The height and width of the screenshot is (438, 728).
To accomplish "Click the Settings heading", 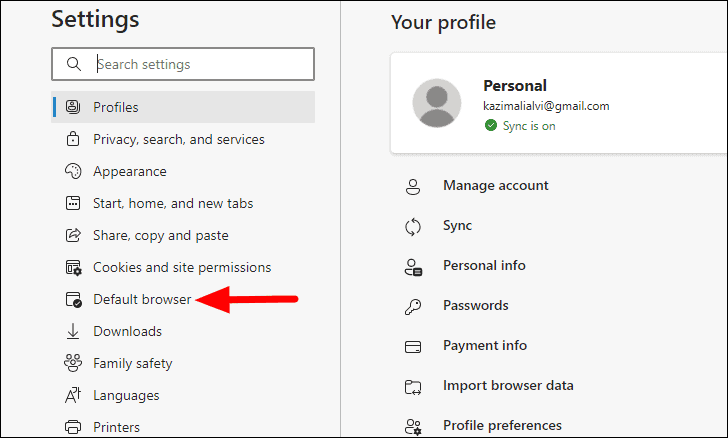I will coord(95,20).
